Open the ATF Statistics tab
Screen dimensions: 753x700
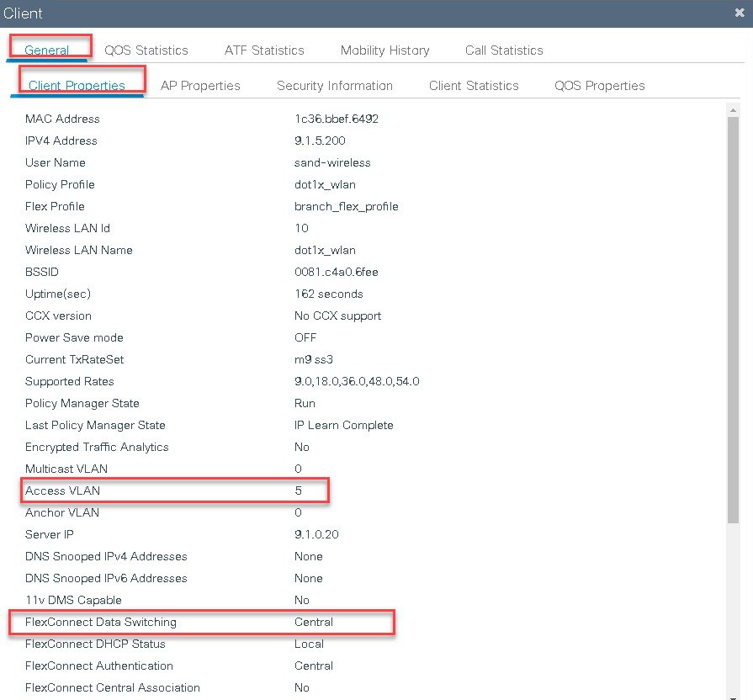264,50
